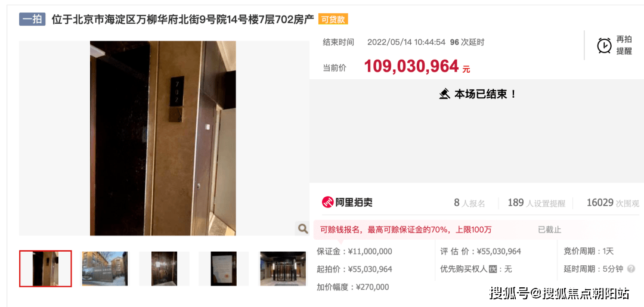
Task: Open the magnifier zoom icon on photo
Action: 302,228
